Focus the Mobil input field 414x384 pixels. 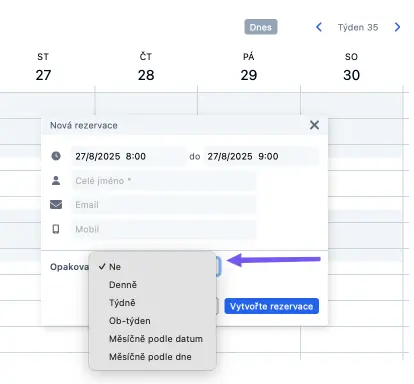click(x=164, y=229)
